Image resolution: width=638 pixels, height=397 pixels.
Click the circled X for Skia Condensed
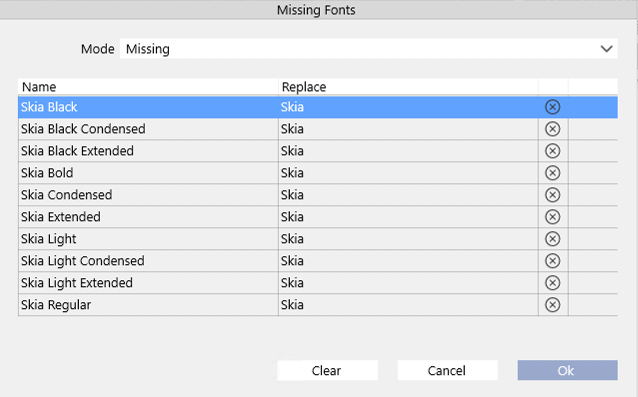(x=552, y=195)
